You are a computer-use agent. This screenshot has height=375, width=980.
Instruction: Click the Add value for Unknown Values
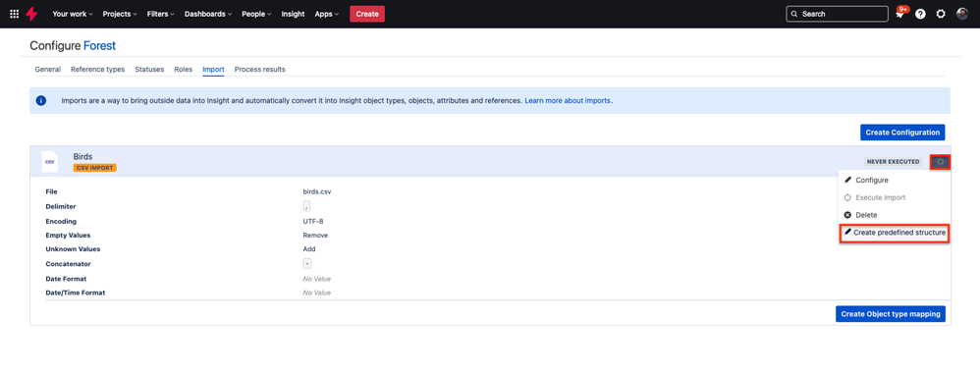pyautogui.click(x=309, y=248)
